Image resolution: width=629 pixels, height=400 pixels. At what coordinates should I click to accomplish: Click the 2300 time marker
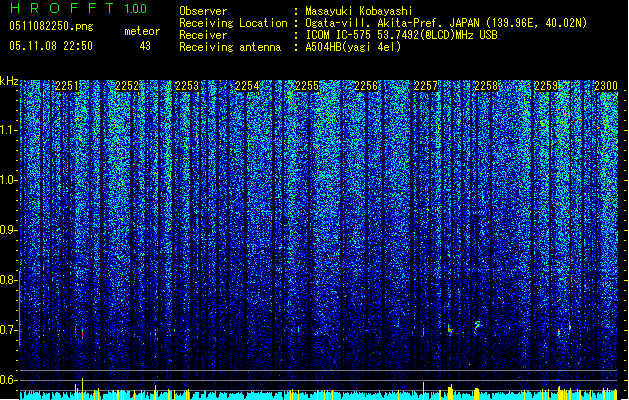[606, 85]
